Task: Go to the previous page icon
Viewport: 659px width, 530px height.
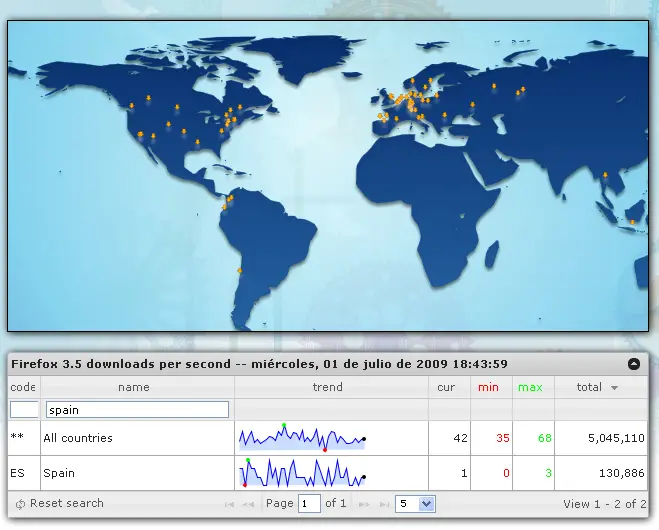Action: [248, 504]
